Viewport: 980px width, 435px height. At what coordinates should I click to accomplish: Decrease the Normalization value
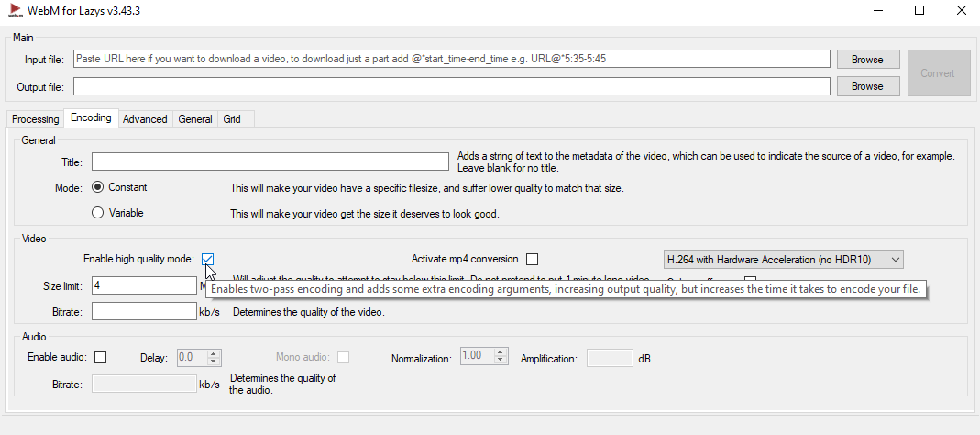point(500,361)
